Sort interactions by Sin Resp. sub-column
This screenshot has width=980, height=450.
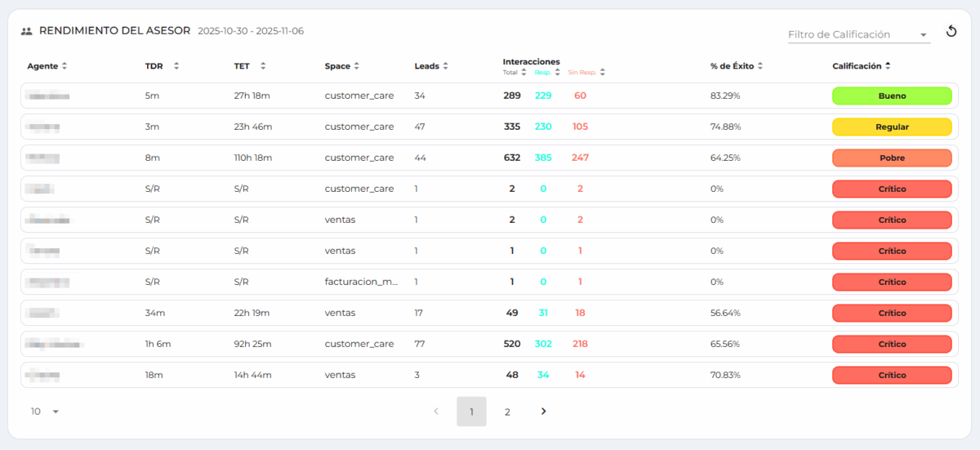pyautogui.click(x=602, y=73)
